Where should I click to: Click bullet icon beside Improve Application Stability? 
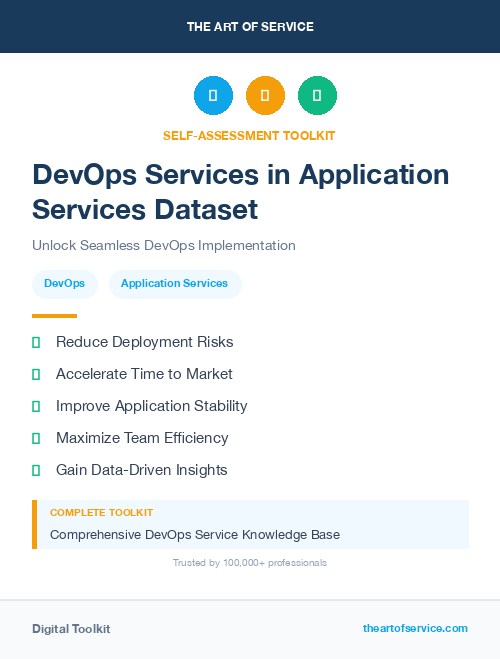coord(36,406)
